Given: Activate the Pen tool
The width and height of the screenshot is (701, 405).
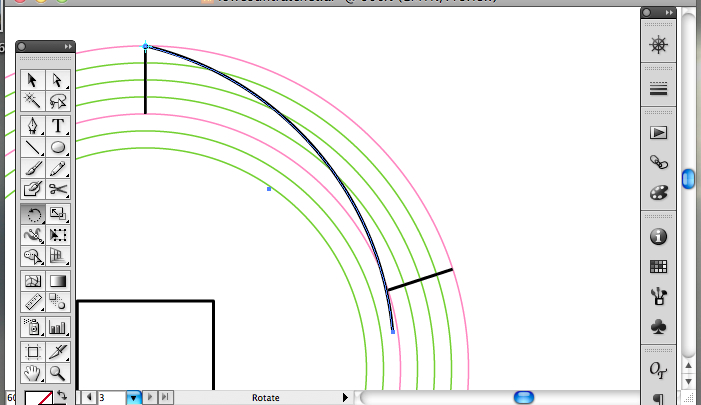Looking at the screenshot, I should tap(32, 126).
